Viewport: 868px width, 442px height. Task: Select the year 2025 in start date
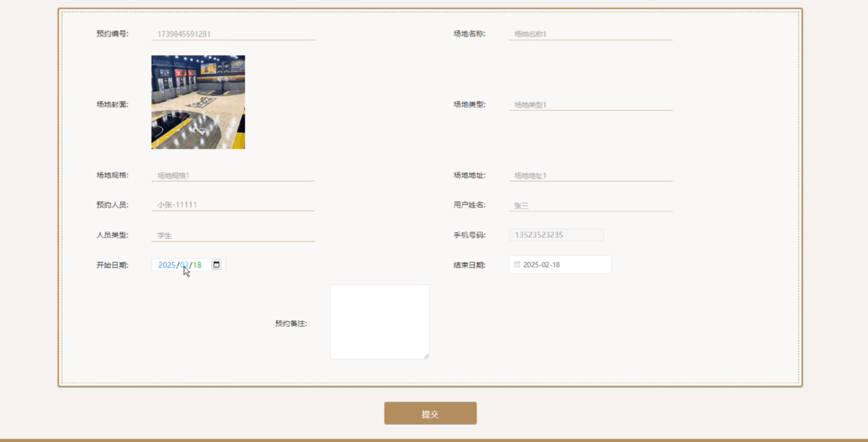click(x=166, y=265)
